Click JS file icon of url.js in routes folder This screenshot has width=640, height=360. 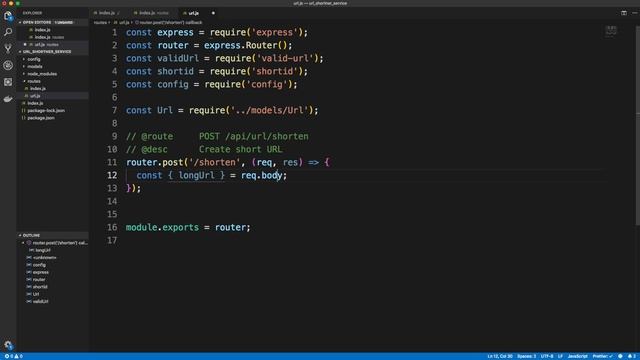[x=27, y=96]
